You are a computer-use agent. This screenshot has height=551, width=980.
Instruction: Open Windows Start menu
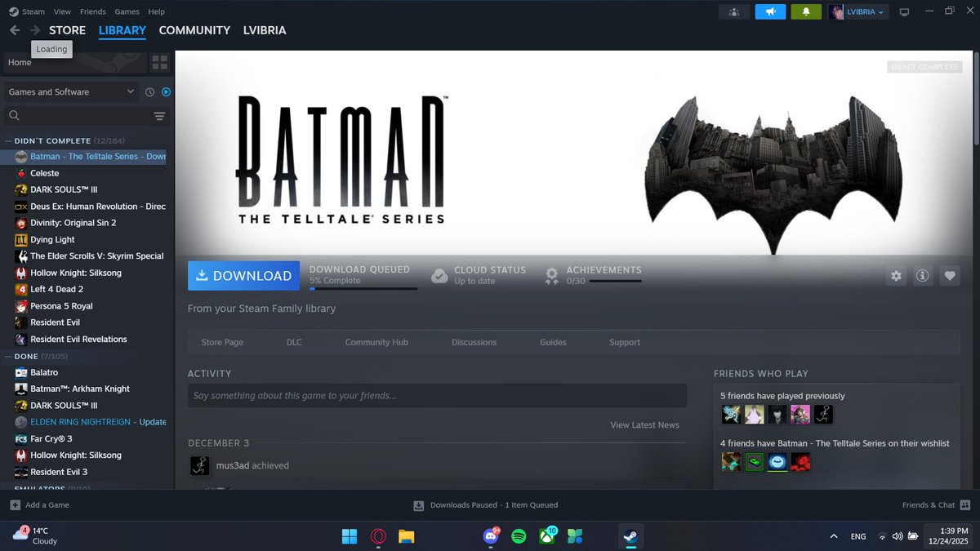[350, 536]
